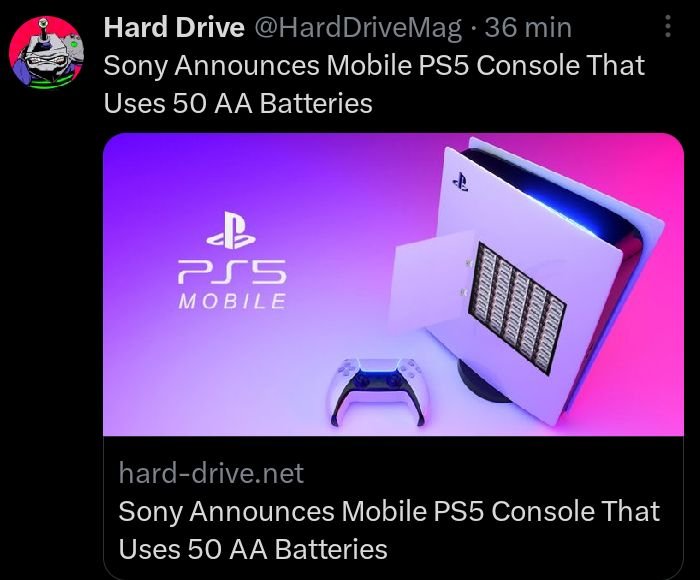Open the link card headline about Sony
This screenshot has width=700, height=580.
[389, 530]
